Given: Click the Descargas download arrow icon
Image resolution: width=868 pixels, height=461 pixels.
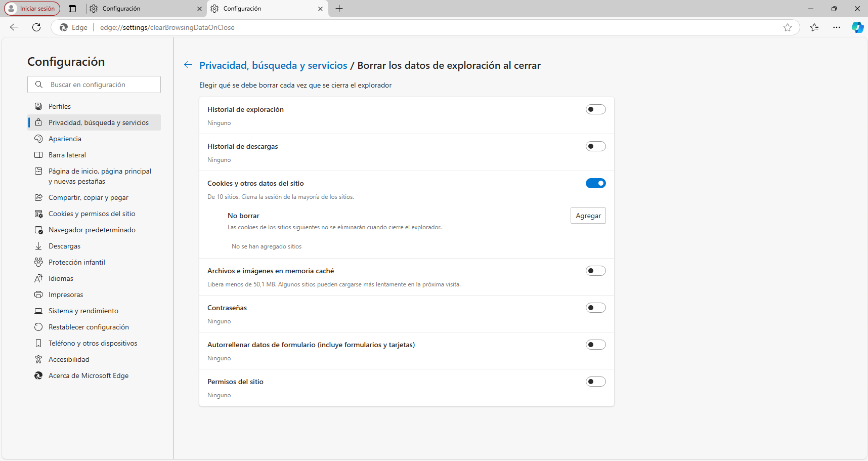Looking at the screenshot, I should 38,246.
